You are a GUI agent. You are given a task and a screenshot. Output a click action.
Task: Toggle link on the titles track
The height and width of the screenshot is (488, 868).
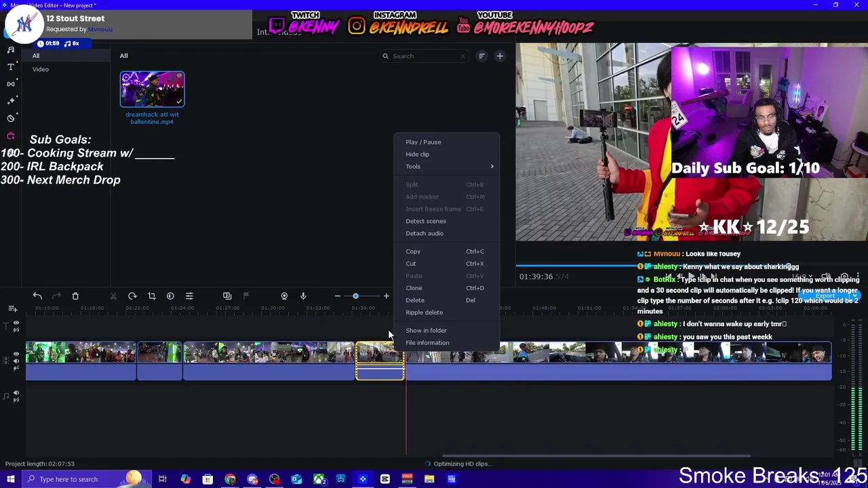point(16,330)
